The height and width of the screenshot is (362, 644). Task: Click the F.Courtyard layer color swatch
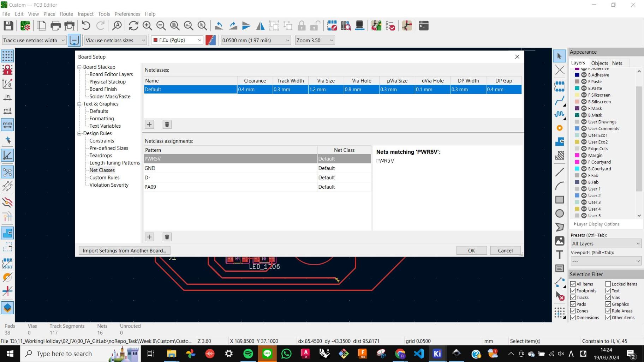577,162
